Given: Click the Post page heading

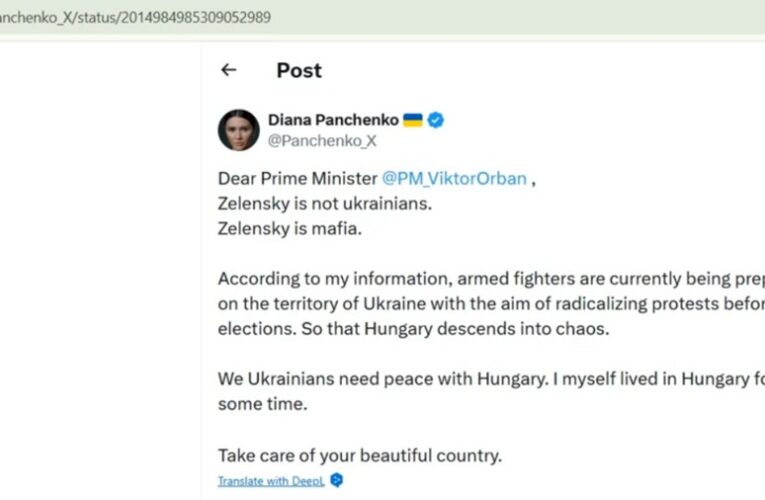Looking at the screenshot, I should [x=299, y=70].
